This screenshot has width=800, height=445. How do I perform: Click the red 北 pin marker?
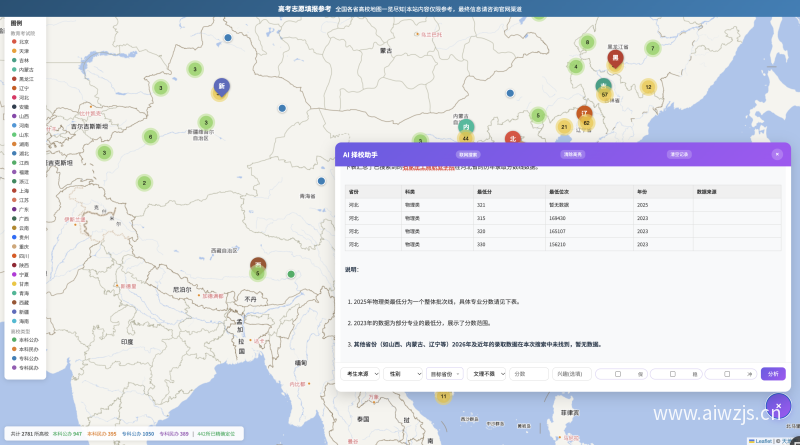pos(513,138)
